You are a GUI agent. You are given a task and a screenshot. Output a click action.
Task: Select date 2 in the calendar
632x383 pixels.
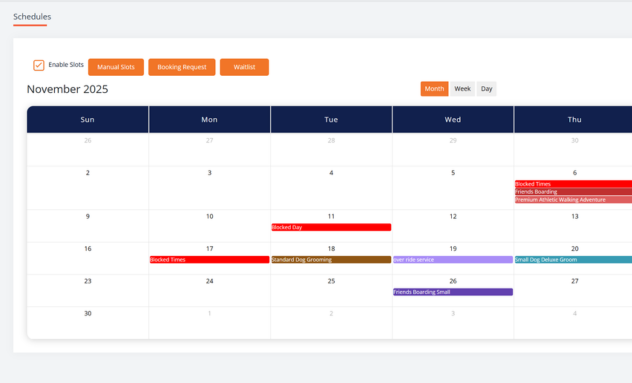pos(87,173)
